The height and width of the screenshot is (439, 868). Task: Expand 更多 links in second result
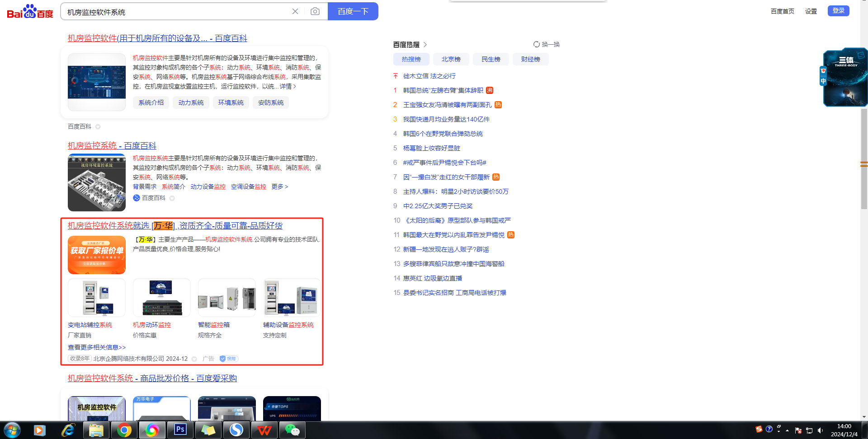point(279,187)
